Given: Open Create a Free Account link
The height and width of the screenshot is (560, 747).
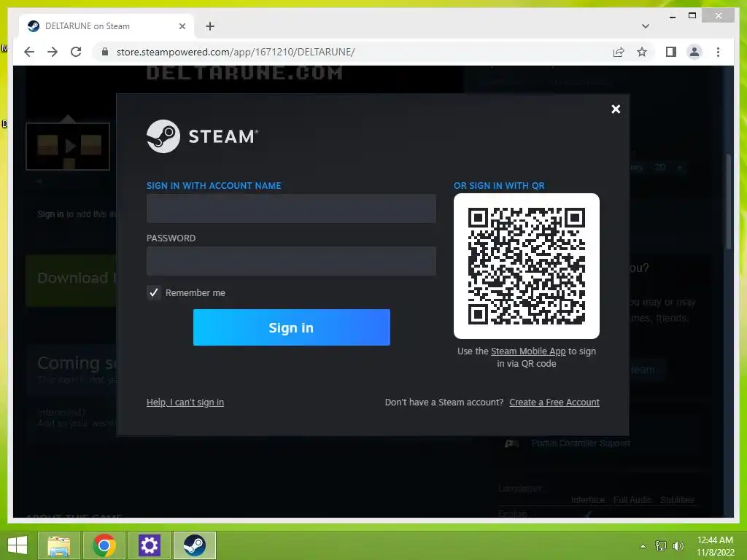Looking at the screenshot, I should (554, 402).
